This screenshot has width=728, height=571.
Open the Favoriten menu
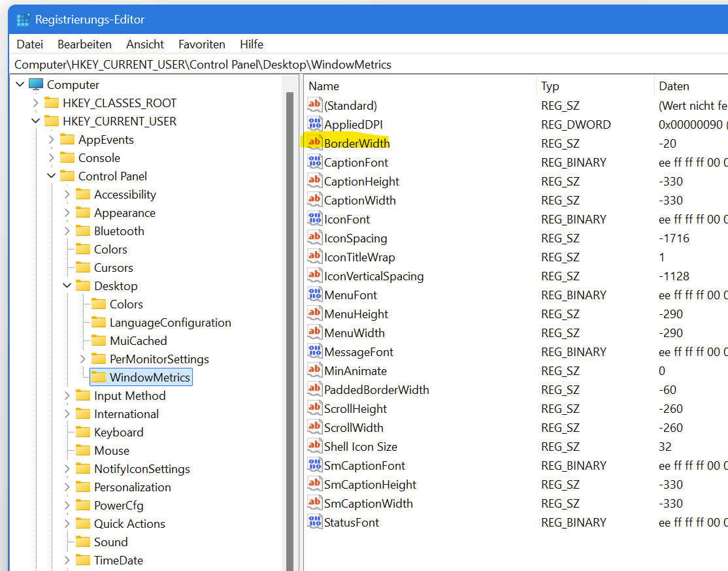[x=202, y=44]
